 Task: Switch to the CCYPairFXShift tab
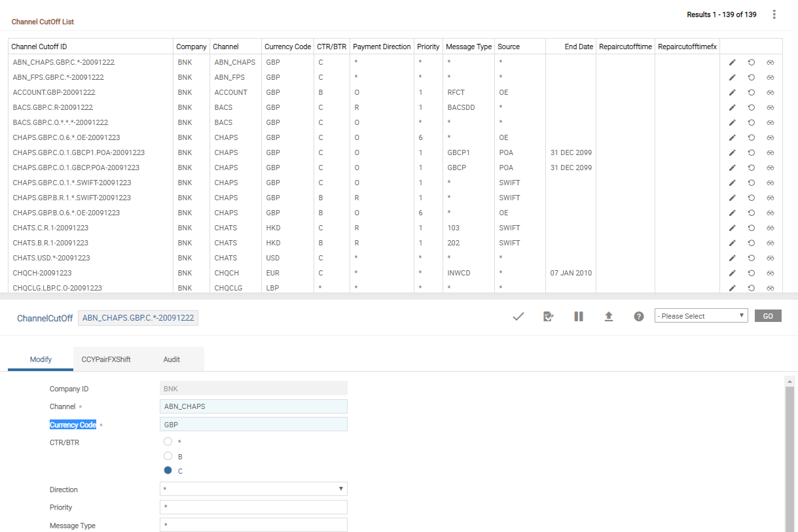pyautogui.click(x=106, y=359)
